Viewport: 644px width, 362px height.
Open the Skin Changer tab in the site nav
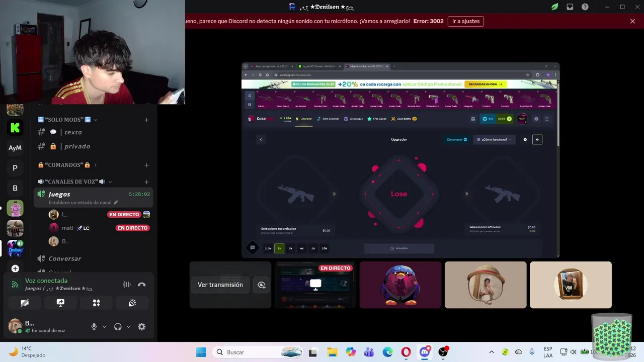[328, 119]
